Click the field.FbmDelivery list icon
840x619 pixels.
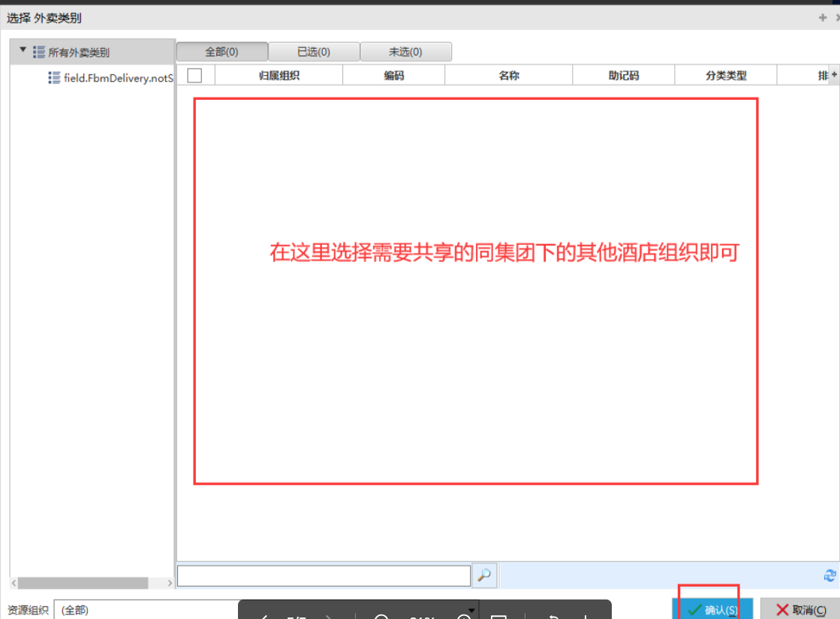point(54,77)
